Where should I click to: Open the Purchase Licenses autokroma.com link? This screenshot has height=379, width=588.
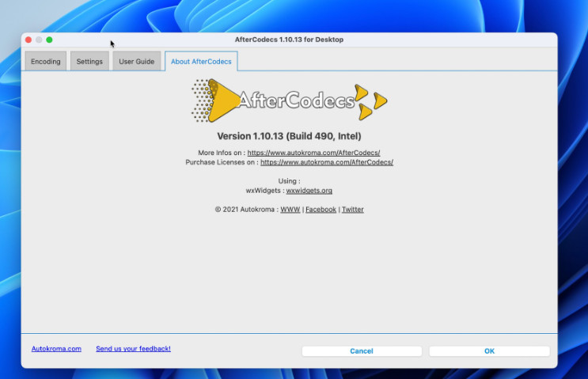click(327, 162)
